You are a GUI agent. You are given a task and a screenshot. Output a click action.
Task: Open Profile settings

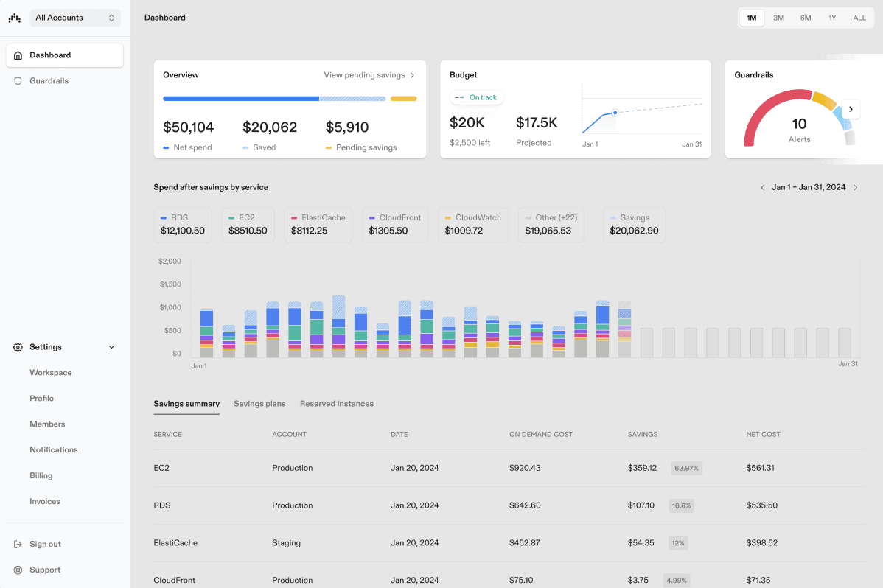[42, 398]
